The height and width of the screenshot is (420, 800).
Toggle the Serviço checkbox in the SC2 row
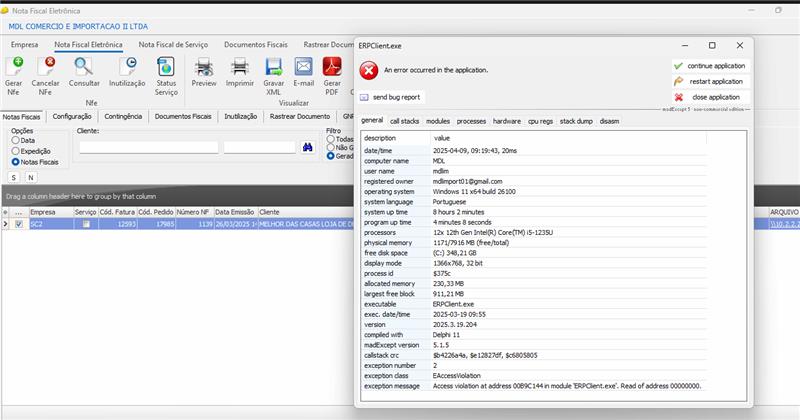pyautogui.click(x=86, y=225)
